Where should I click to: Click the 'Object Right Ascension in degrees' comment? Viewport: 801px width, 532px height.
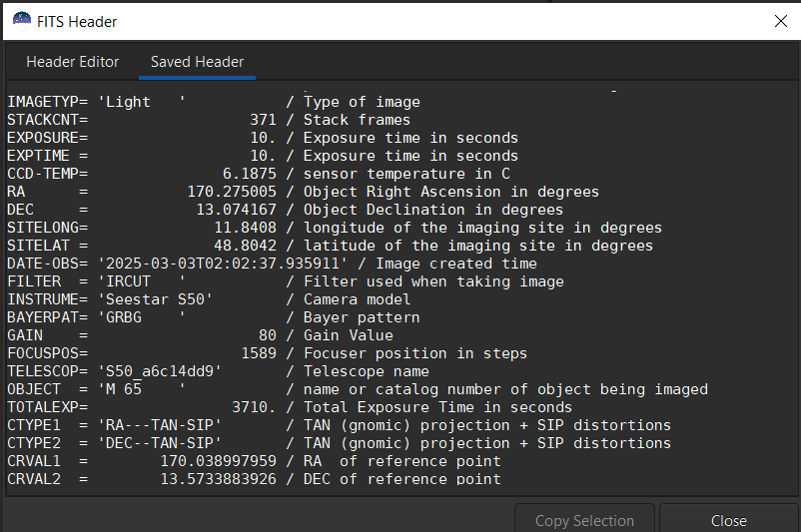[451, 192]
